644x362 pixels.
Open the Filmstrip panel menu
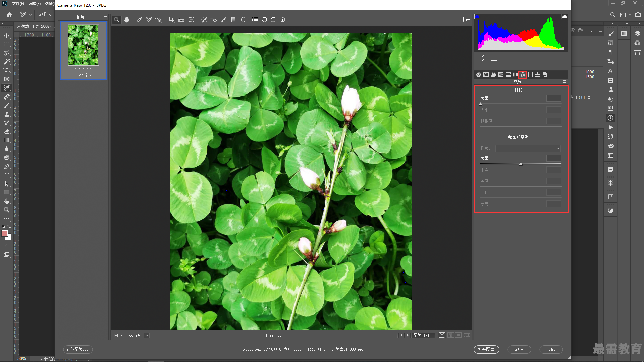tap(105, 17)
